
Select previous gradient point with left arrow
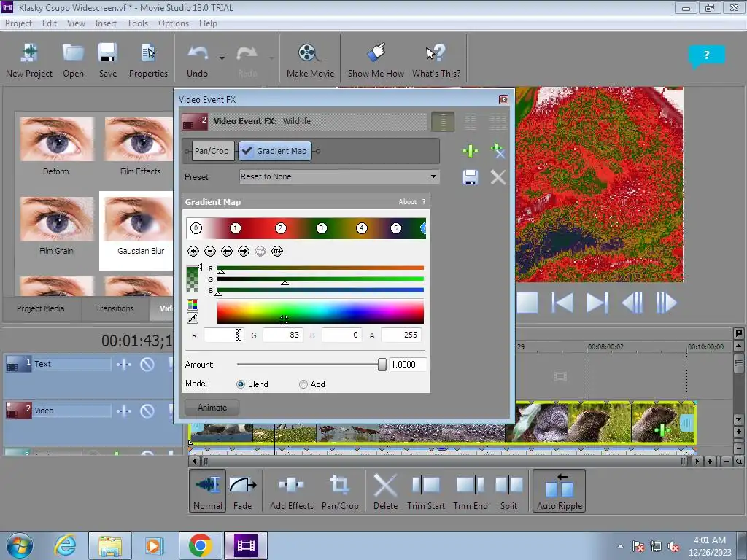click(x=227, y=251)
